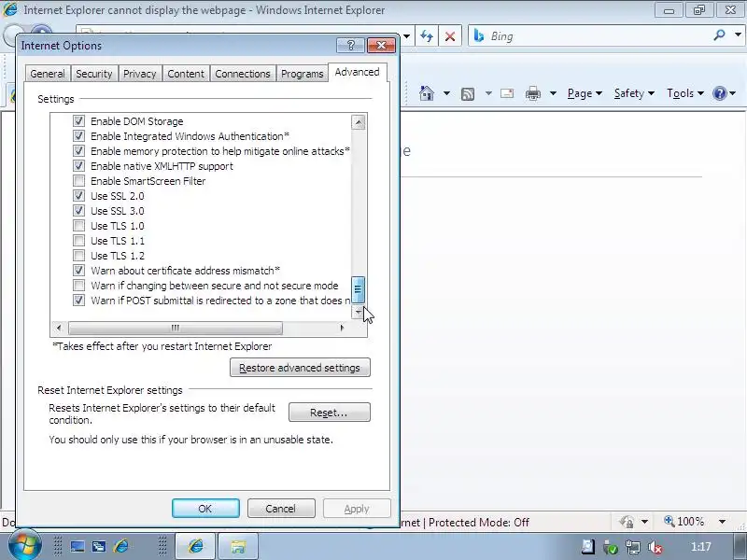Click the status bar security zone icon

tap(627, 522)
